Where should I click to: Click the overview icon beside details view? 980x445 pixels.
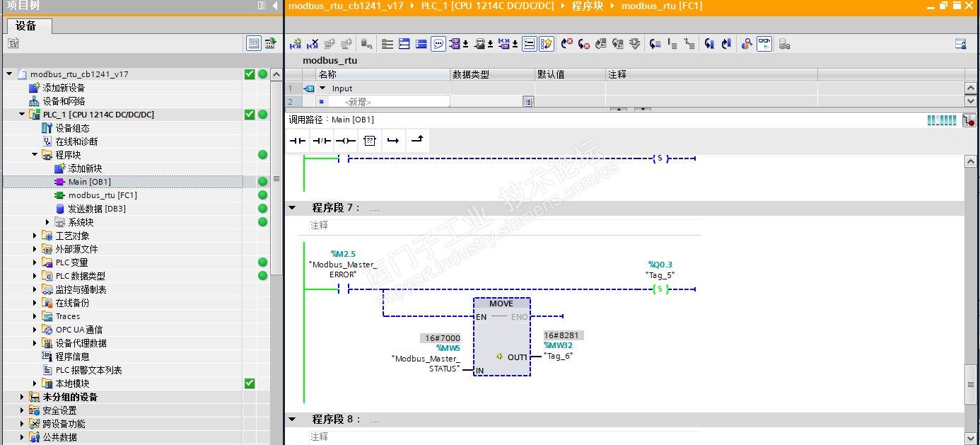(x=270, y=44)
